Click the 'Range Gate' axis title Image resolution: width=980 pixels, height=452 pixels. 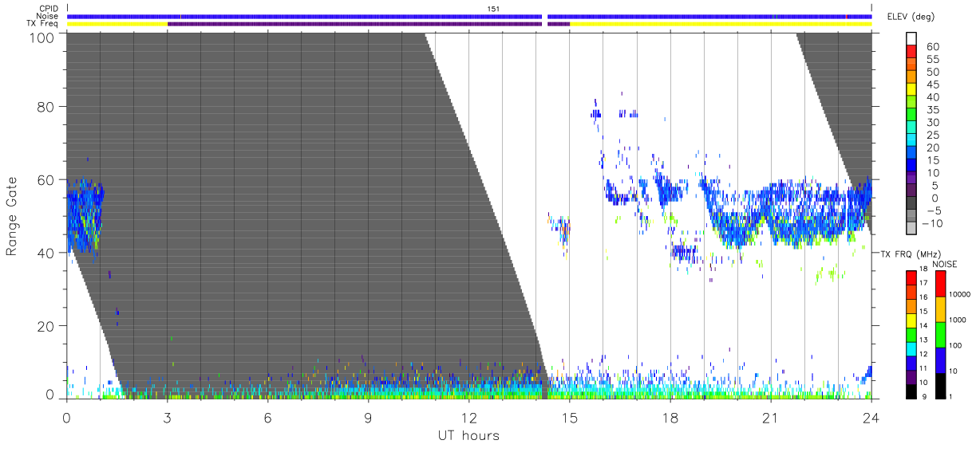pyautogui.click(x=12, y=216)
